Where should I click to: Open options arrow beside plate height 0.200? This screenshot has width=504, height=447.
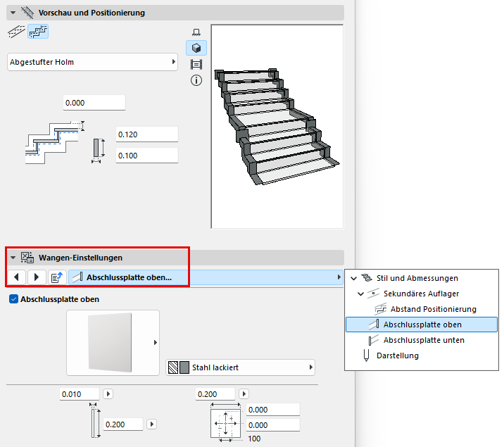coord(152,424)
